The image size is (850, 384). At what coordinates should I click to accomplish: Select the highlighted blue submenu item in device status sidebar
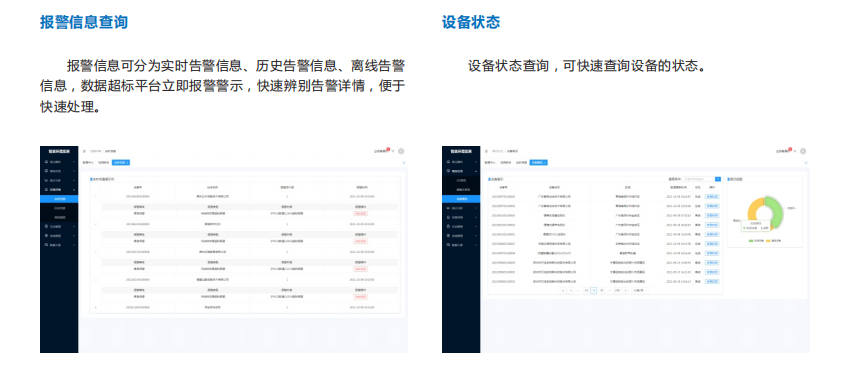[x=461, y=199]
